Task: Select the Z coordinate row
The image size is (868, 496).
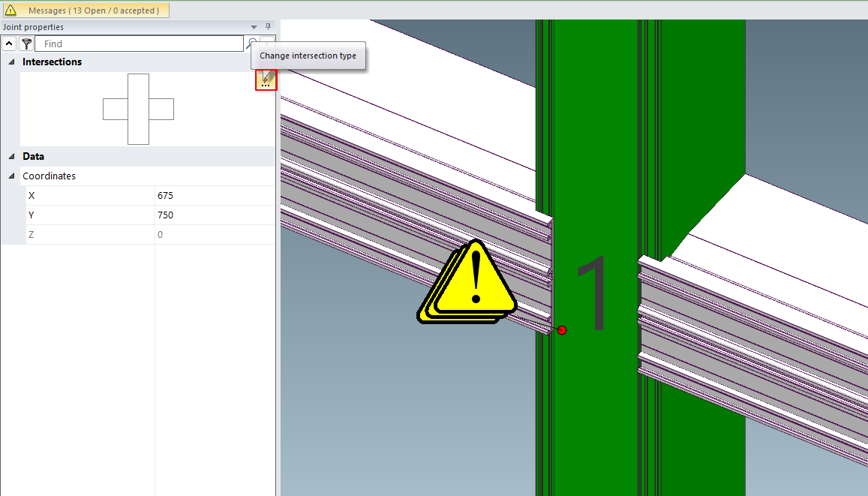Action: coord(90,235)
